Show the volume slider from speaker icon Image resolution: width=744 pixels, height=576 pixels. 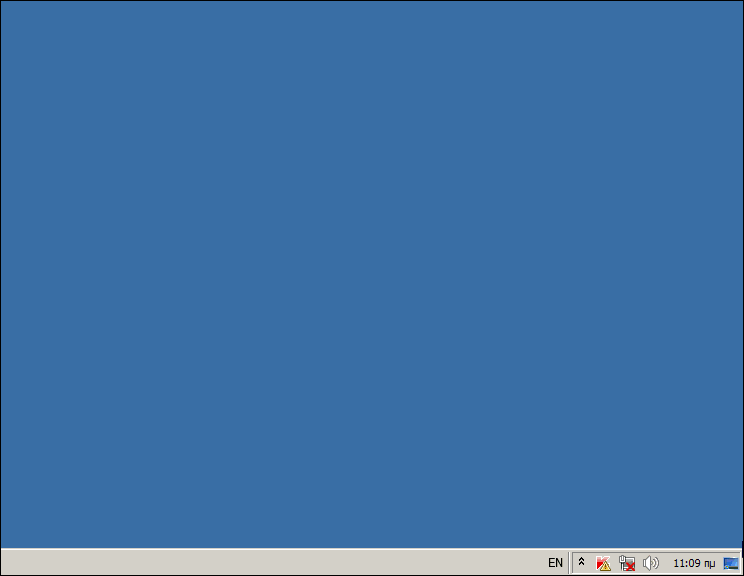click(651, 563)
